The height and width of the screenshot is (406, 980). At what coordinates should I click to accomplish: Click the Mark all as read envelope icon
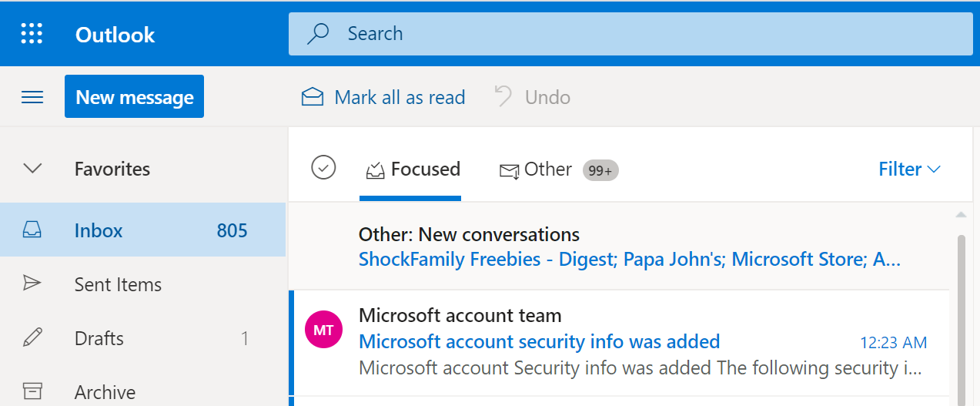point(313,97)
